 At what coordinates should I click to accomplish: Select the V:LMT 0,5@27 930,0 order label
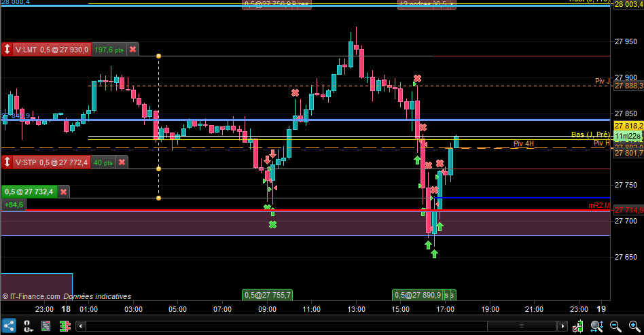[52, 50]
